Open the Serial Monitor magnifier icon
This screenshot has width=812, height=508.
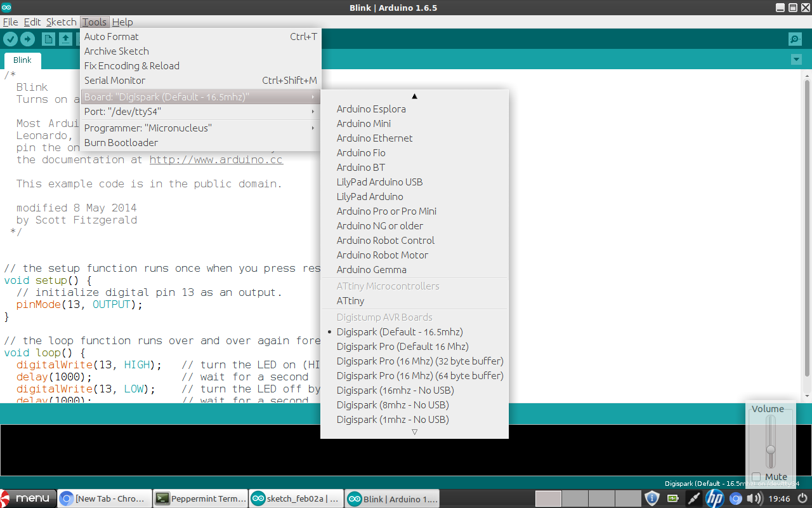[795, 39]
